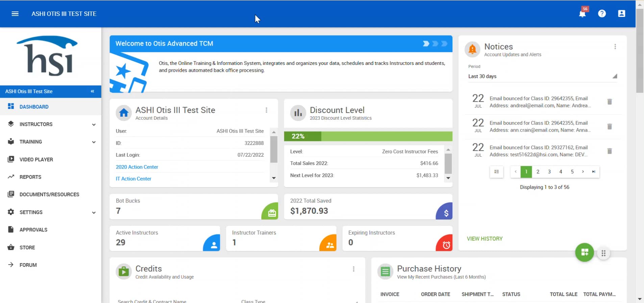Collapse the ASHI Otis III sidebar

(92, 91)
